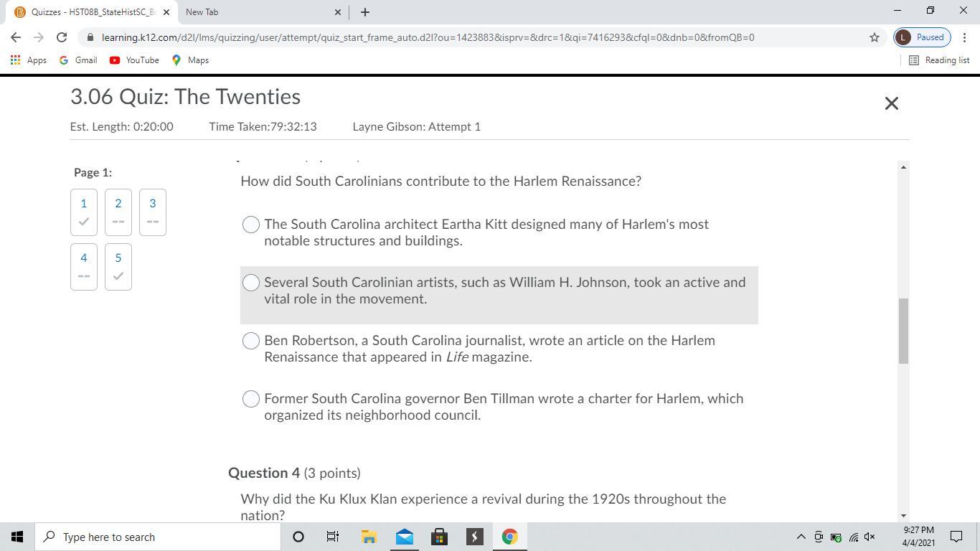980x551 pixels.
Task: Open the Maps bookmark
Action: 190,60
